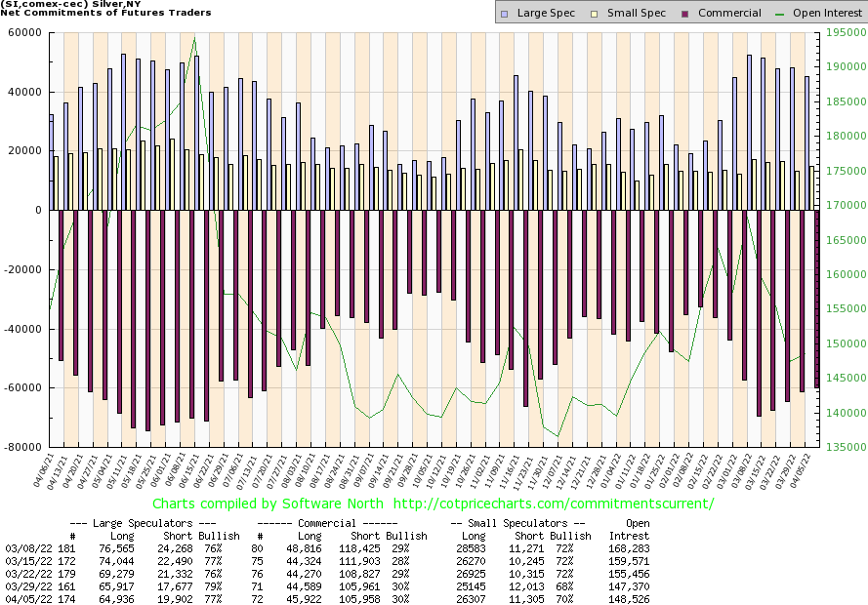The width and height of the screenshot is (868, 605).
Task: Click the 'Net Commitments of Futures Traders' title
Action: [x=103, y=13]
